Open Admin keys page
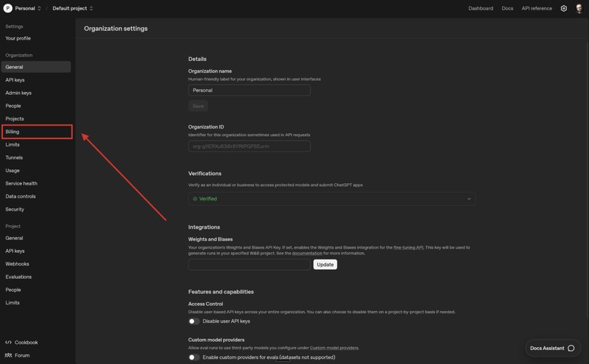 (x=18, y=93)
